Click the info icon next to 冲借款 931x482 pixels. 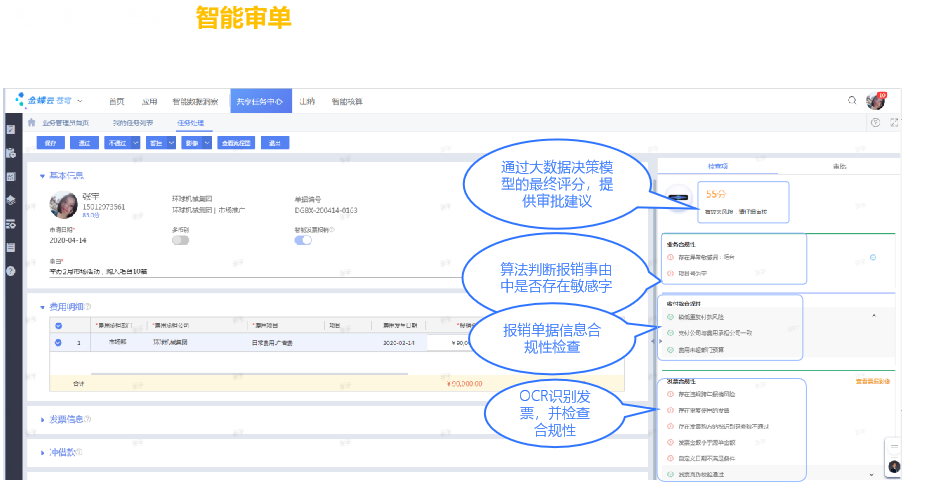pyautogui.click(x=79, y=452)
